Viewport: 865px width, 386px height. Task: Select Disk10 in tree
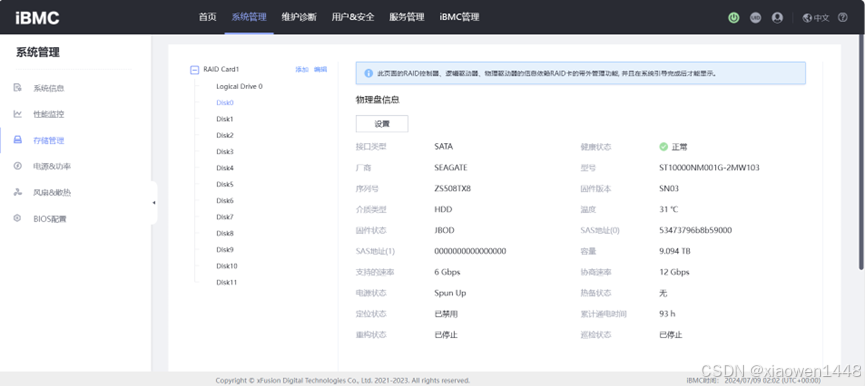227,266
